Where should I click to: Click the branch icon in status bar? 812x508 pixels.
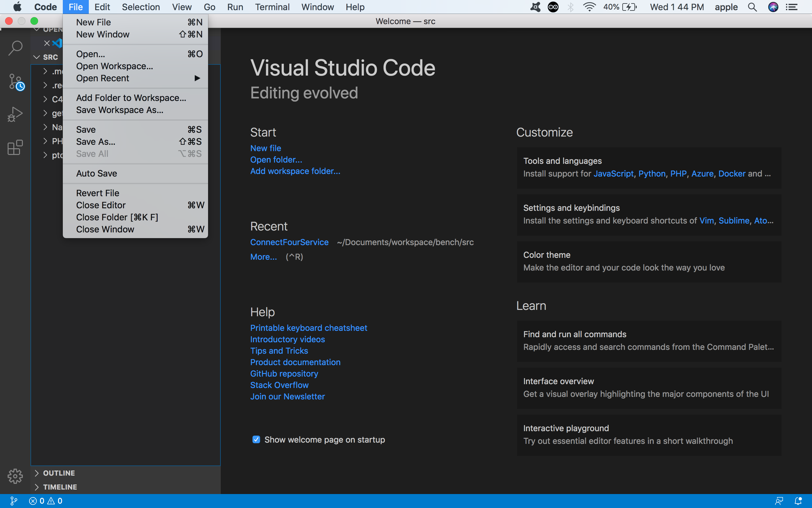pos(13,501)
